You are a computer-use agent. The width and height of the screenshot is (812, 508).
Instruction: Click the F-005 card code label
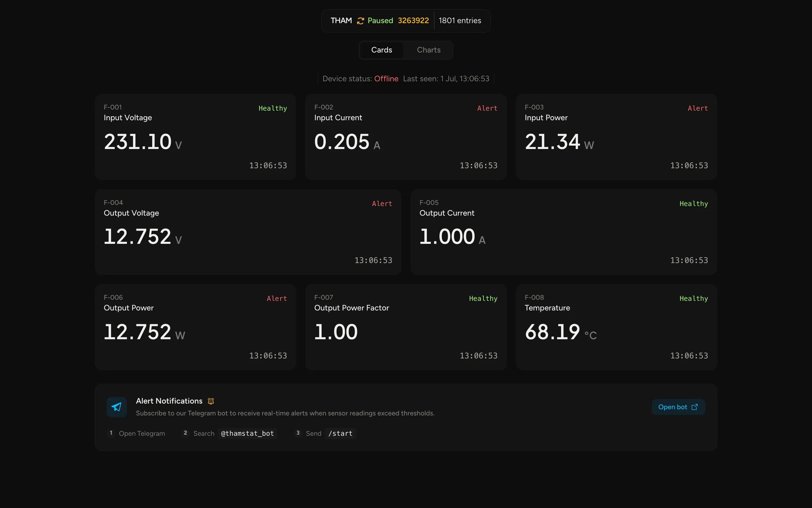point(429,203)
